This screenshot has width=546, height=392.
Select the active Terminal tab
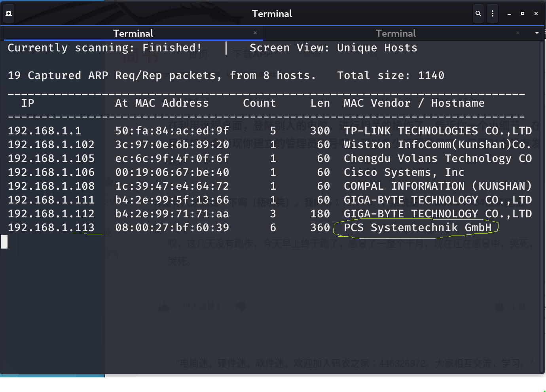tap(133, 34)
